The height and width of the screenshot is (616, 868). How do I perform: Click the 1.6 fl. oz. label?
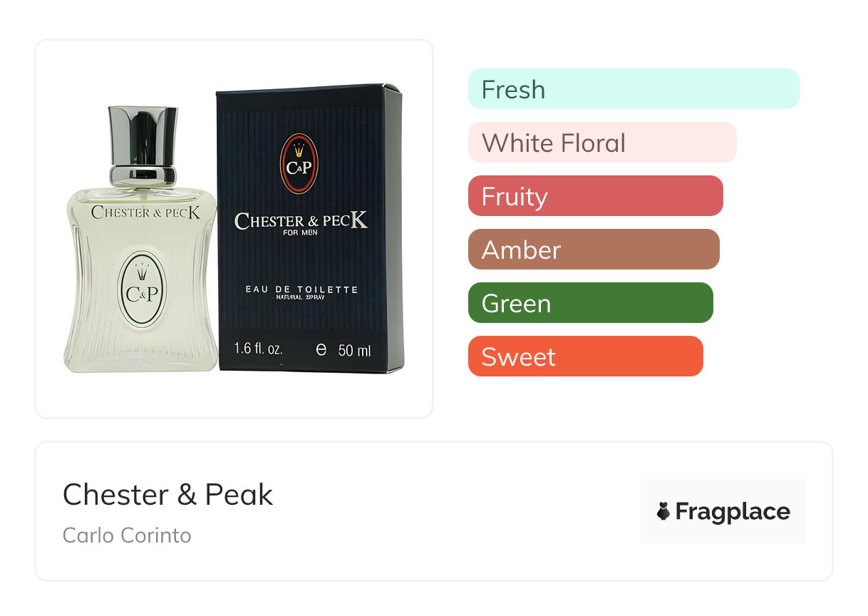coord(259,349)
